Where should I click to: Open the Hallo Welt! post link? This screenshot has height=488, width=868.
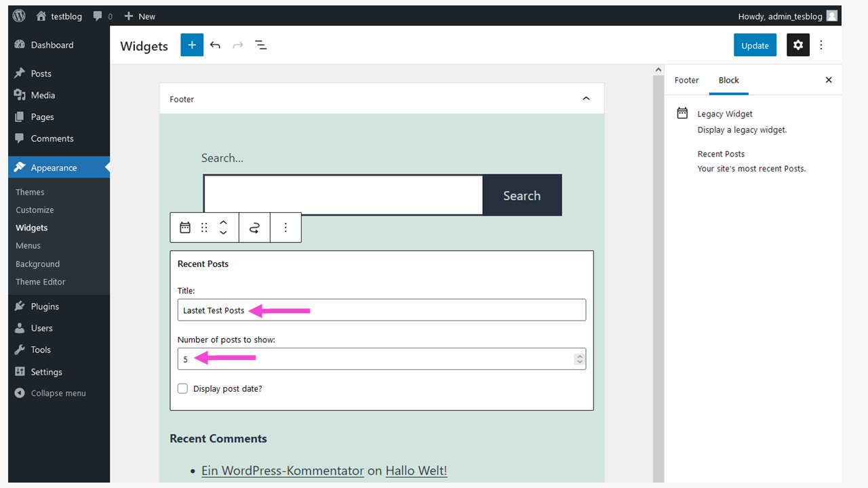416,470
